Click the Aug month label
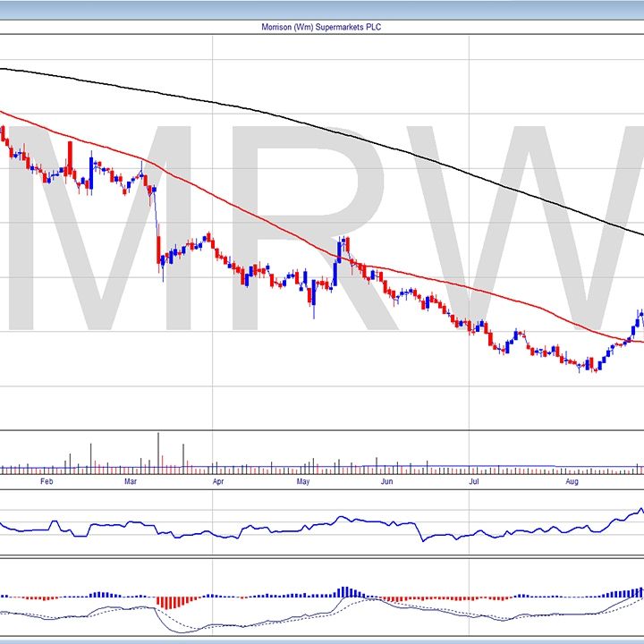The height and width of the screenshot is (644, 644). (572, 481)
